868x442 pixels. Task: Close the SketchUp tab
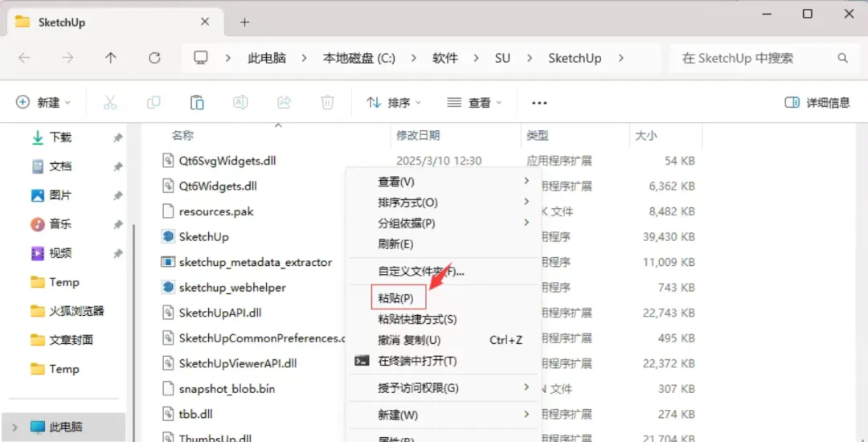[205, 22]
